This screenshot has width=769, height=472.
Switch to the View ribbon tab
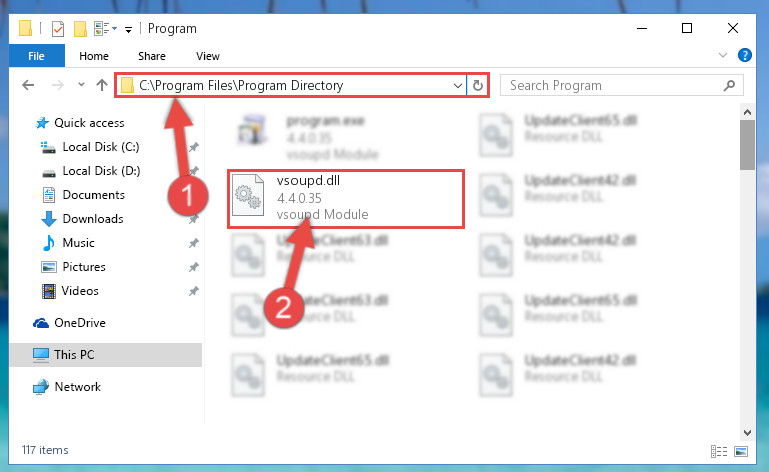pyautogui.click(x=207, y=56)
